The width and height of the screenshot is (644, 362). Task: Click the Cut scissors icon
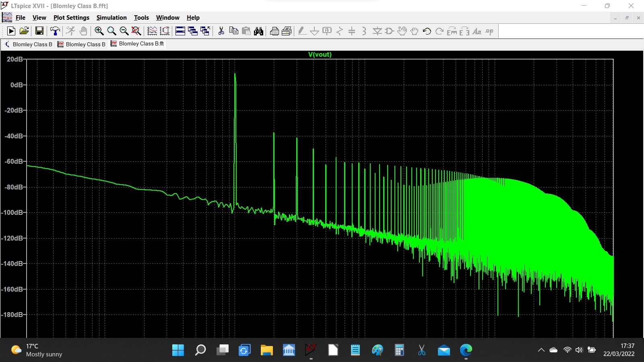221,31
